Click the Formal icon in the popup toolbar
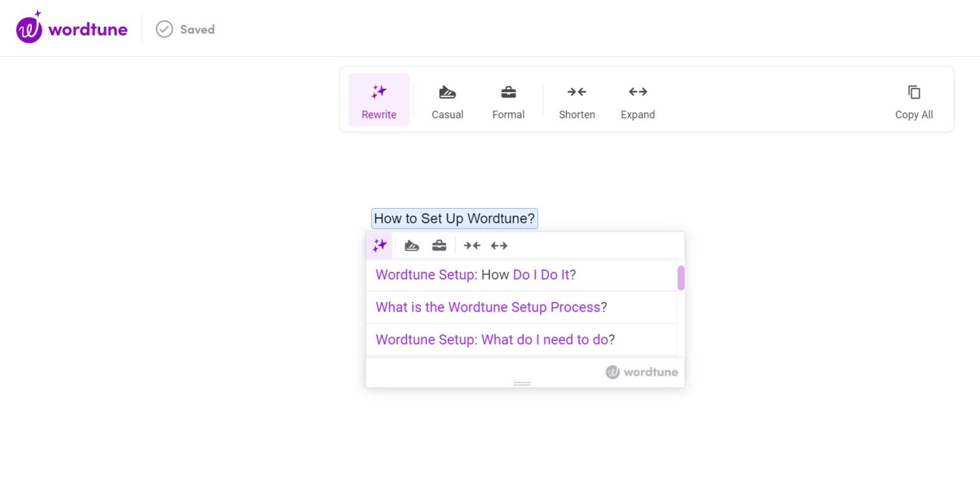The image size is (980, 498). 439,245
